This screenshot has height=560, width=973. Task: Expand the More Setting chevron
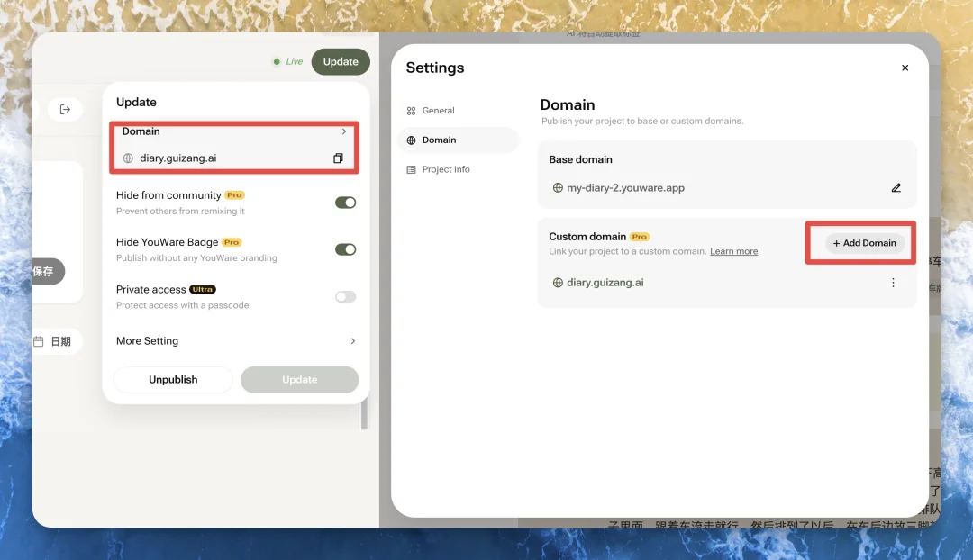click(x=352, y=341)
